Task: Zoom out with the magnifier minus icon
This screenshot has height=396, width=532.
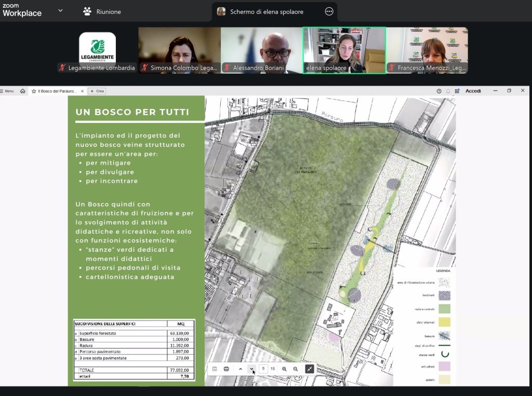Action: click(x=296, y=369)
